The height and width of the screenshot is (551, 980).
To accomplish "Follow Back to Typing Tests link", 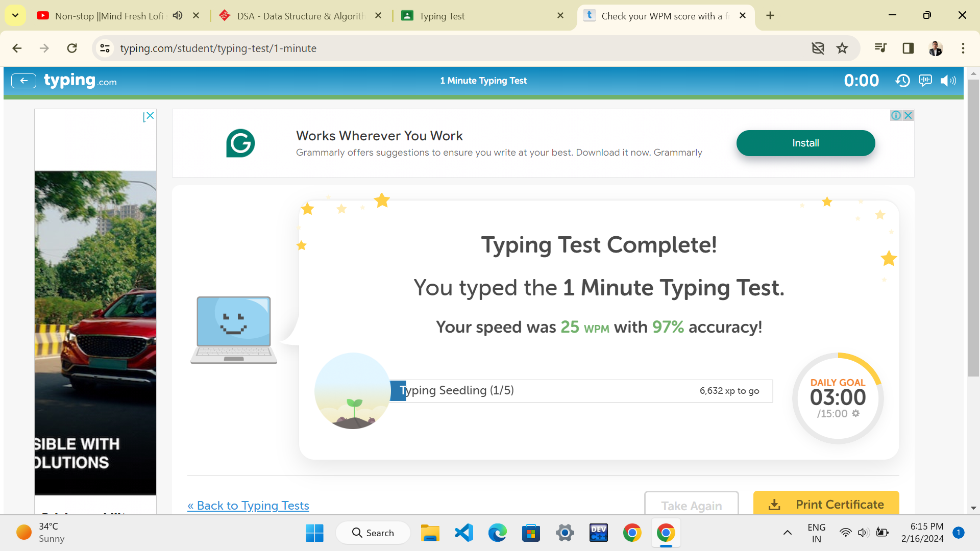I will [248, 505].
